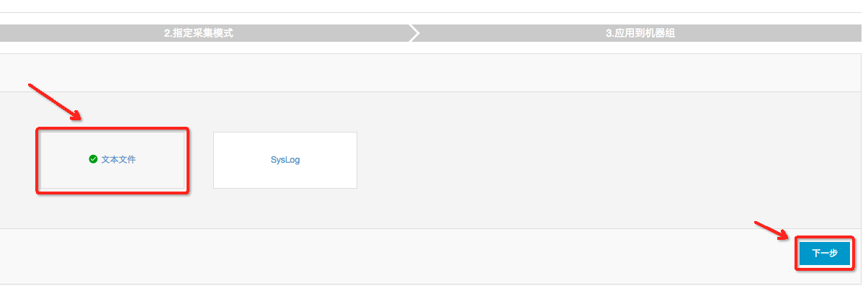Click the chevron separator between steps 2 and 3

click(413, 33)
